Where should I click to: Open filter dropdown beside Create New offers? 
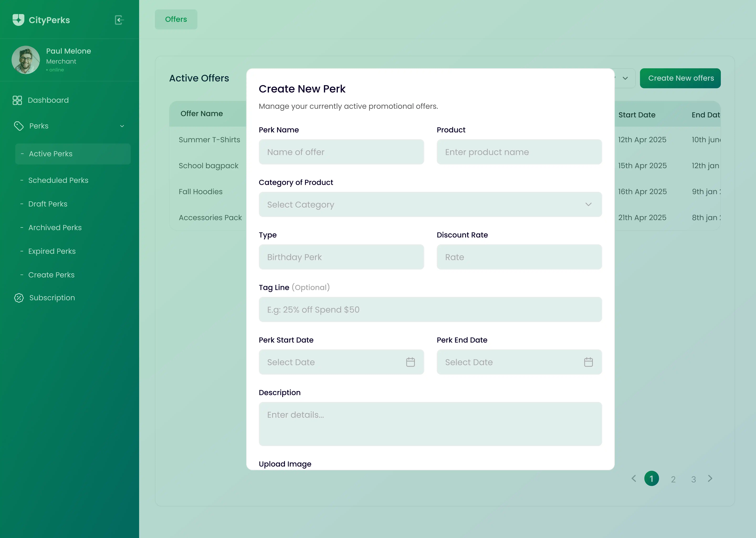tap(625, 78)
